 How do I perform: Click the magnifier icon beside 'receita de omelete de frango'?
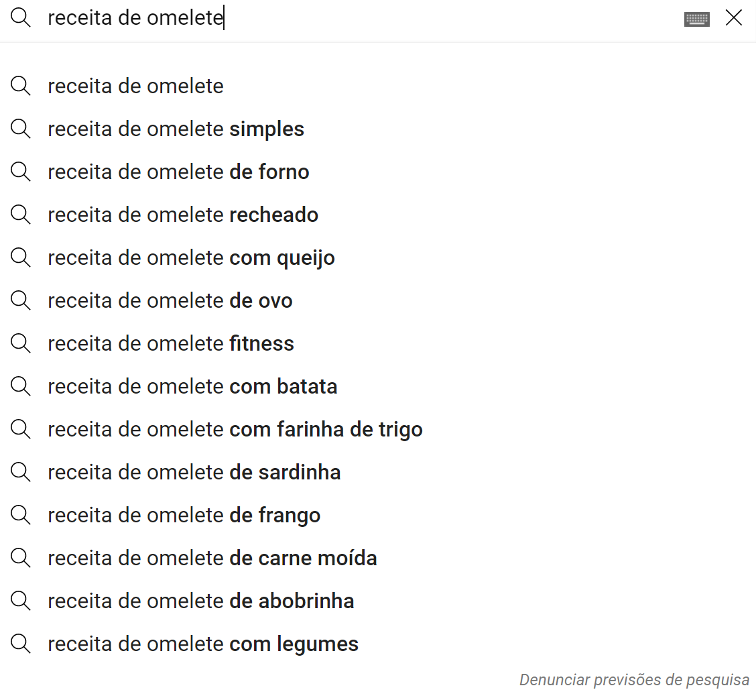point(20,515)
